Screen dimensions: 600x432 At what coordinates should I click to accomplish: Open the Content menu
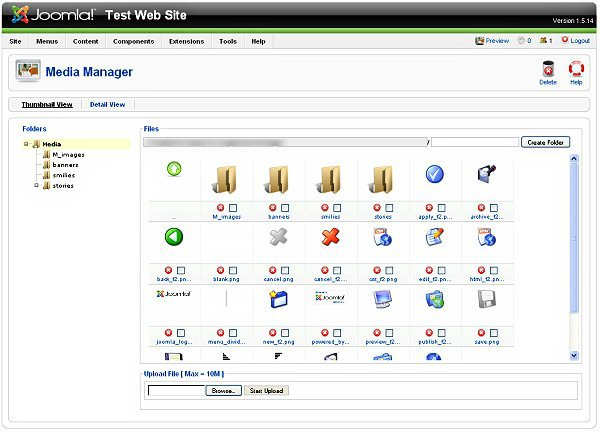point(85,41)
